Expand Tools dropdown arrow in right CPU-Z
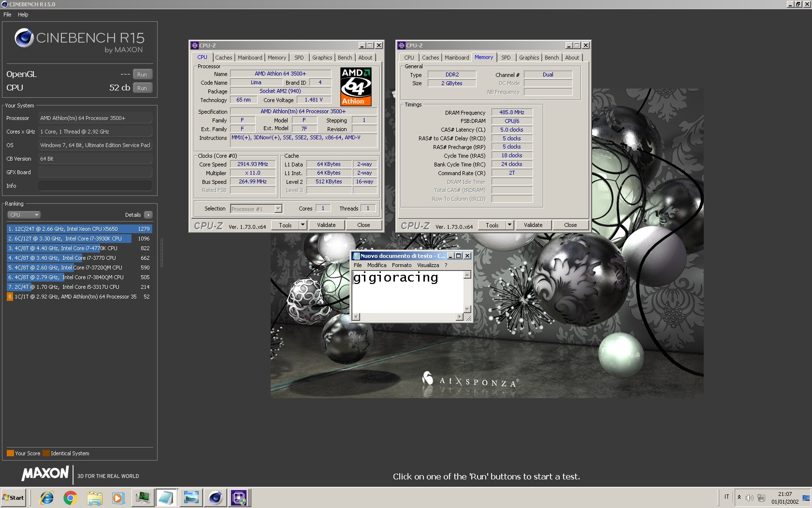 point(509,225)
